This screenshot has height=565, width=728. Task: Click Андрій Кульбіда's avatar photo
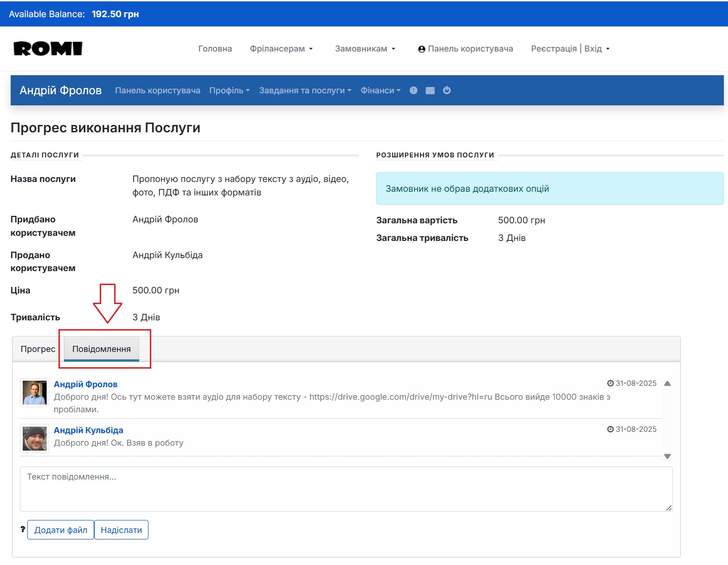[x=35, y=439]
